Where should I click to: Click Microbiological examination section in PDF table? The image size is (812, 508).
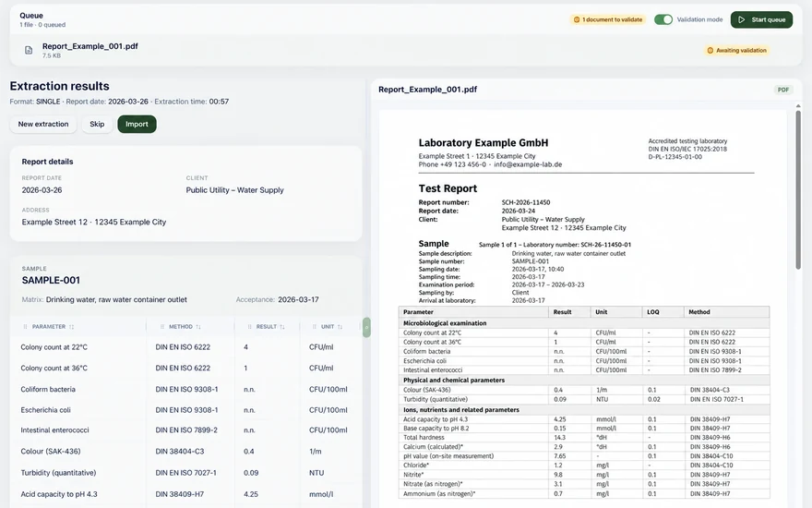(584, 323)
